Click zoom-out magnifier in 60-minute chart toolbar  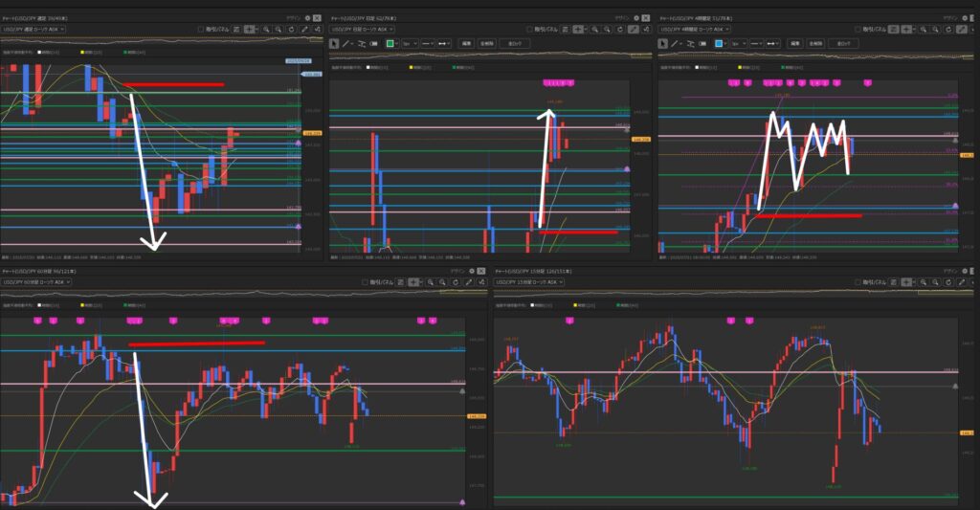coord(442,282)
